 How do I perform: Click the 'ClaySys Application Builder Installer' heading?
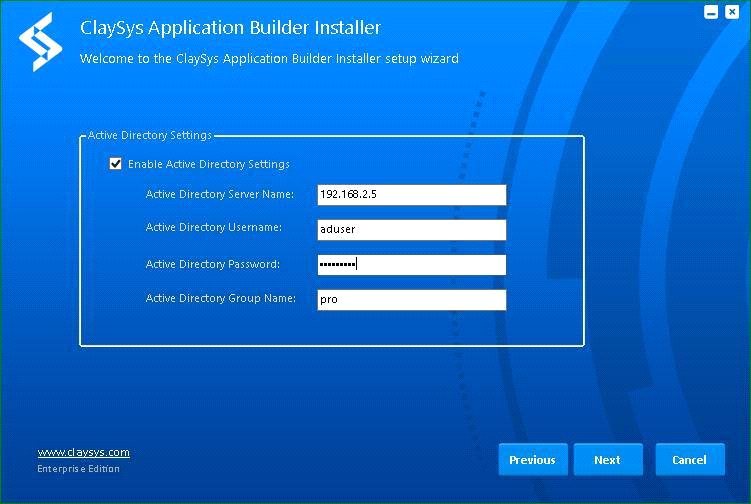(230, 28)
